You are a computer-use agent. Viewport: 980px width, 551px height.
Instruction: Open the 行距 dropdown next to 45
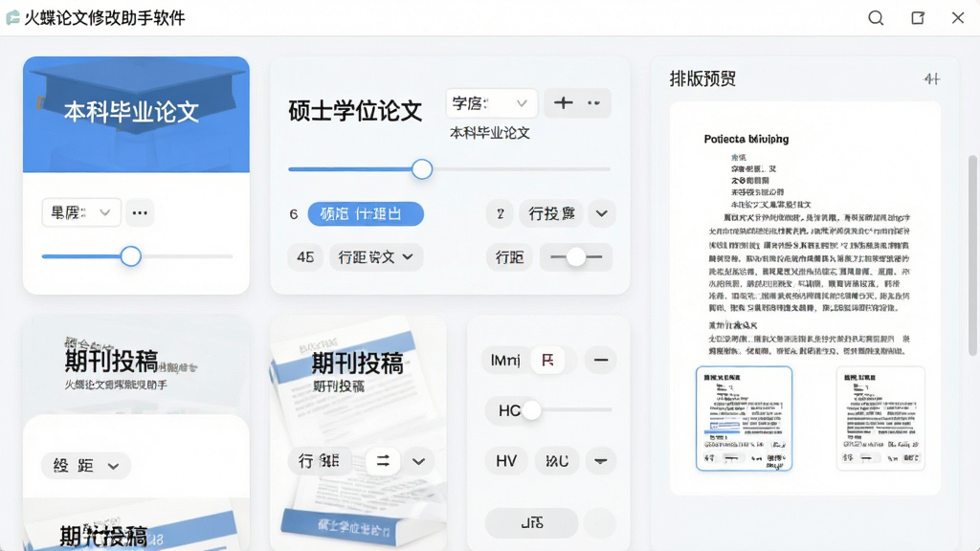pyautogui.click(x=376, y=256)
